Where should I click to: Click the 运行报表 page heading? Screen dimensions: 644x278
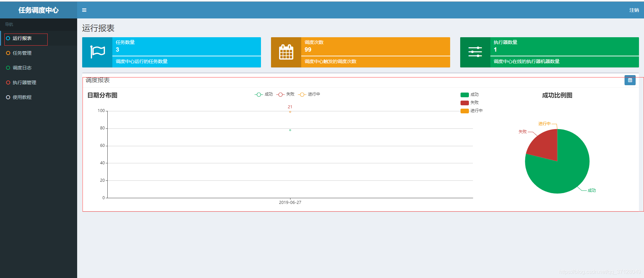pyautogui.click(x=98, y=28)
